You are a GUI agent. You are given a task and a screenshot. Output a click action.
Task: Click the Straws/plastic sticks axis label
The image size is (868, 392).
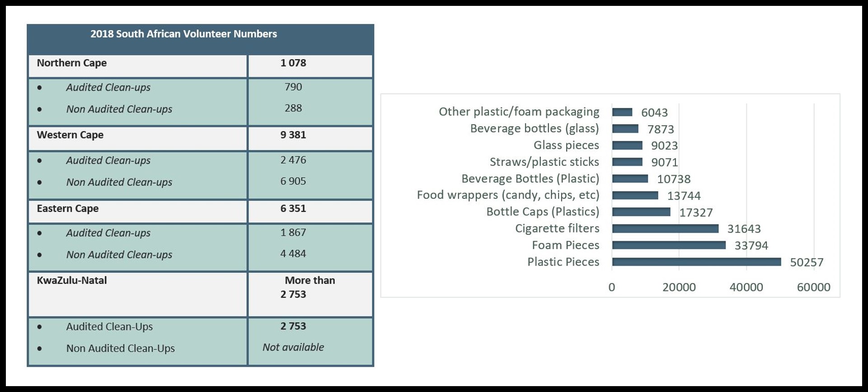544,162
